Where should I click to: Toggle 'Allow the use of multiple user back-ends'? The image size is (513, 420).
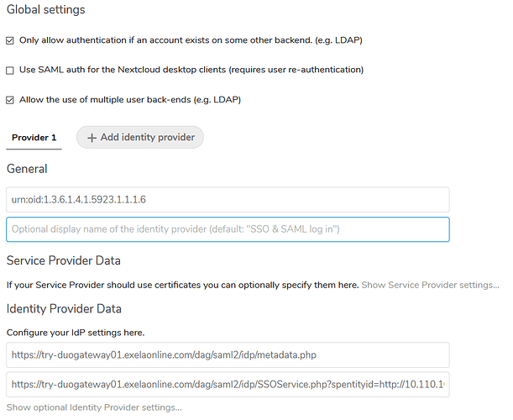tap(10, 100)
